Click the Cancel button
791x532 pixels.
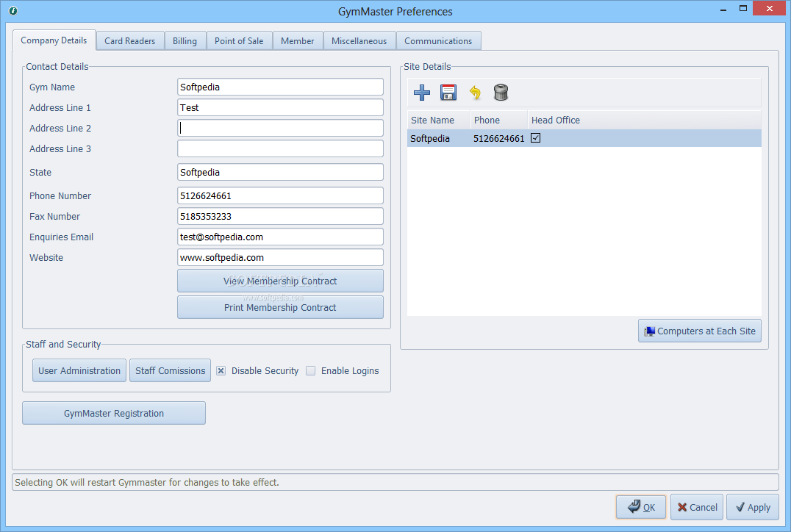point(697,507)
